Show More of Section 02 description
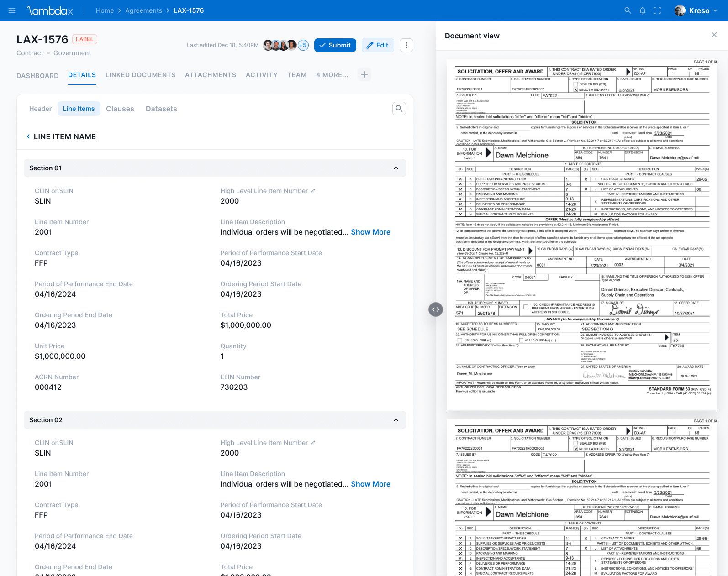Viewport: 728px width, 576px height. click(371, 484)
